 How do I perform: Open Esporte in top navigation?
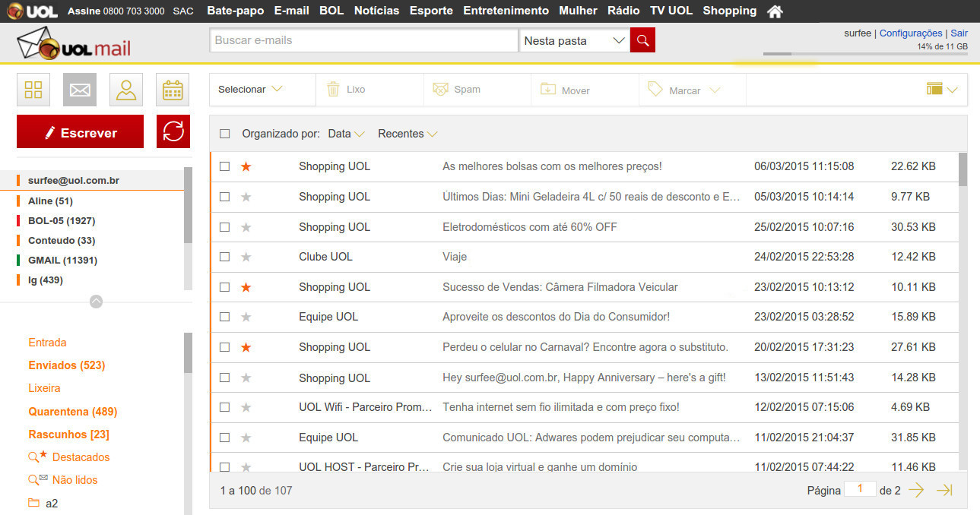tap(431, 11)
